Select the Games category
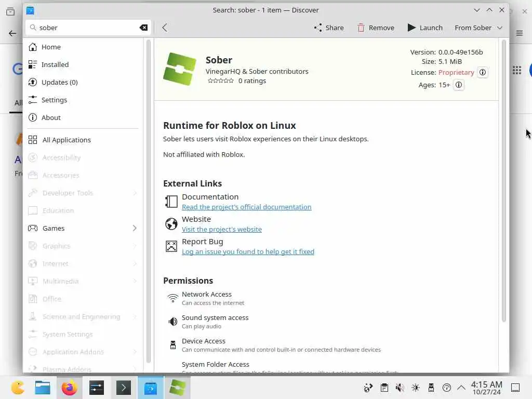Viewport: 532px width, 399px height. click(x=83, y=228)
